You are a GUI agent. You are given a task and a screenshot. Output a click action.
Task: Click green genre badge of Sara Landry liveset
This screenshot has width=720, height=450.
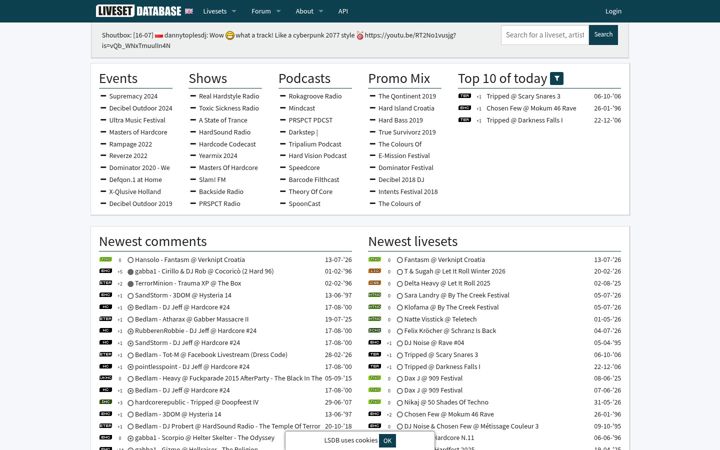[375, 295]
